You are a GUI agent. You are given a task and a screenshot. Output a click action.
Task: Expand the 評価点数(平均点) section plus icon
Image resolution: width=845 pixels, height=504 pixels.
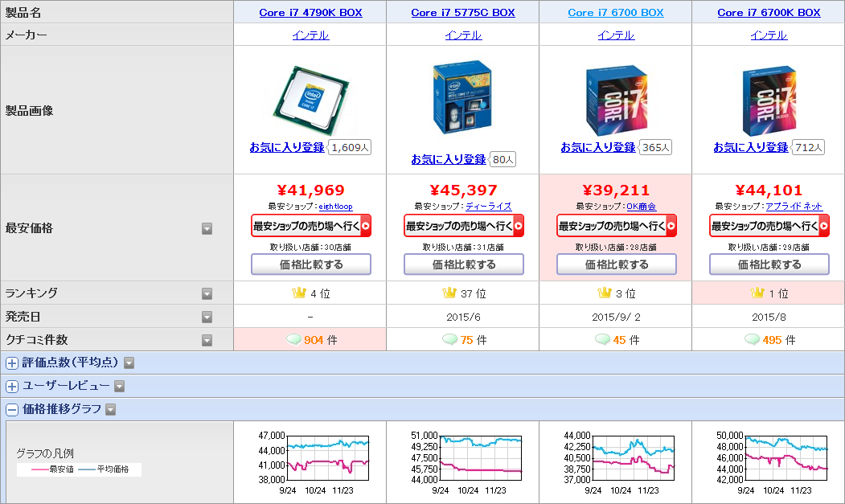click(12, 363)
